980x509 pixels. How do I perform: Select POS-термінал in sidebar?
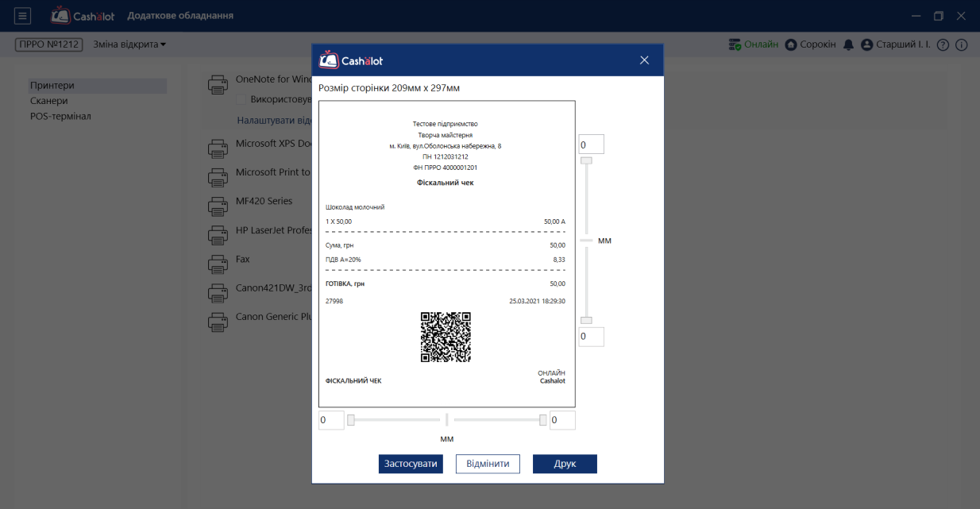pos(60,116)
